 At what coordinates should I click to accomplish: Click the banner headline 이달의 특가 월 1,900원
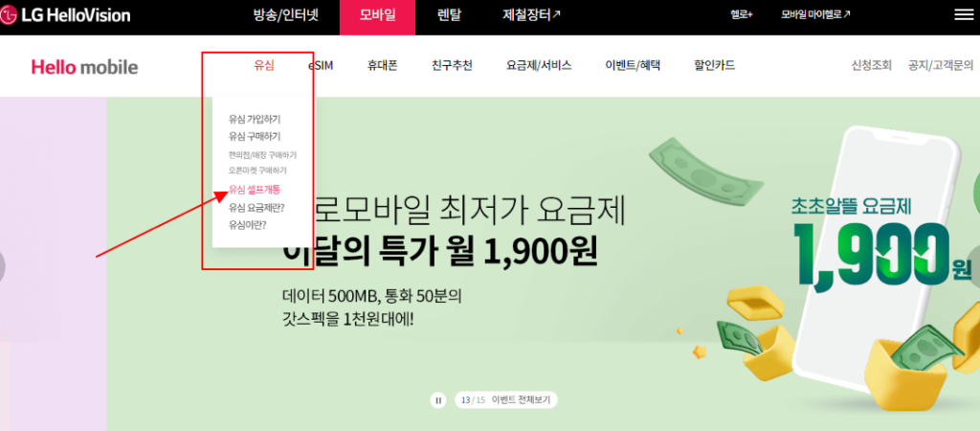[x=440, y=253]
